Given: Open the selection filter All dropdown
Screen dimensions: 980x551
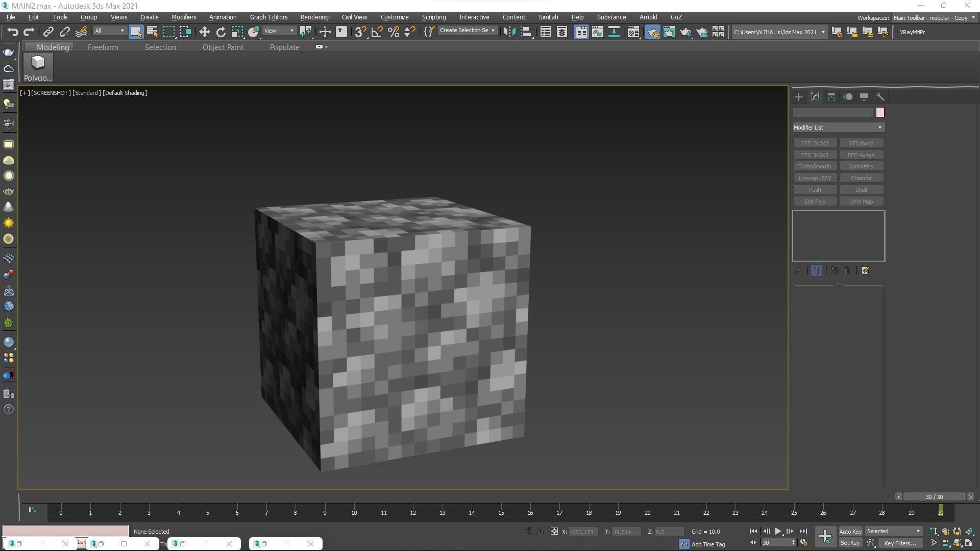Looking at the screenshot, I should [109, 31].
